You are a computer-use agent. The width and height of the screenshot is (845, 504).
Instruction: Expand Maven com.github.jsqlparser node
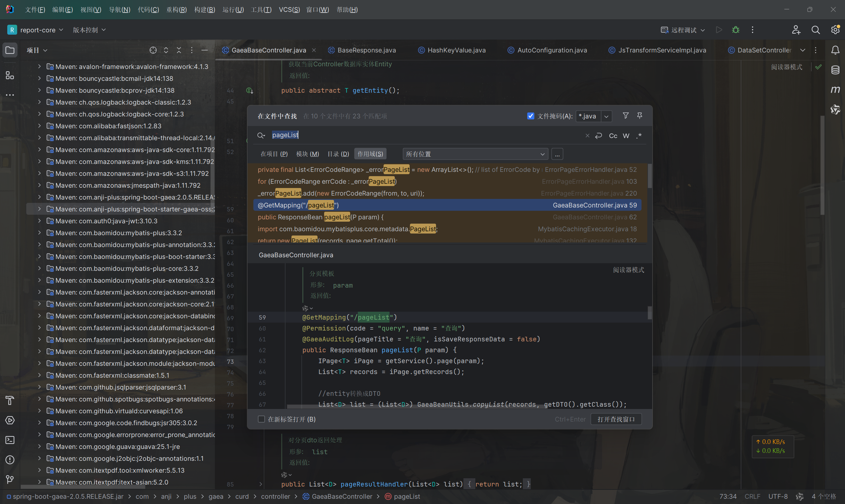click(39, 387)
